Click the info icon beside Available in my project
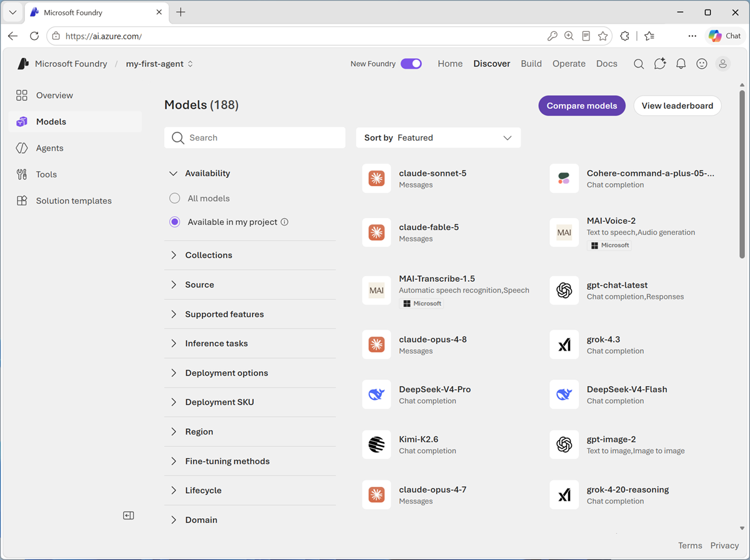750x560 pixels. click(284, 222)
